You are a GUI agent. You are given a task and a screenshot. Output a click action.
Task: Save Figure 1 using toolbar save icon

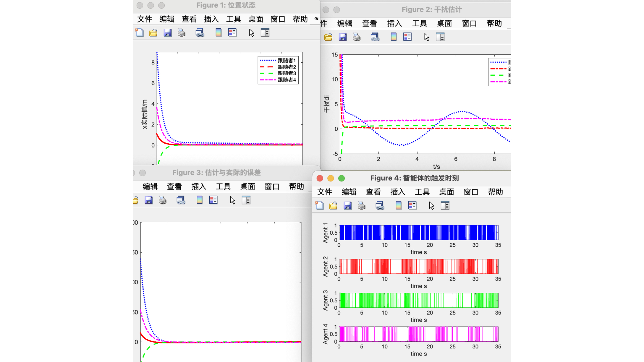coord(168,33)
